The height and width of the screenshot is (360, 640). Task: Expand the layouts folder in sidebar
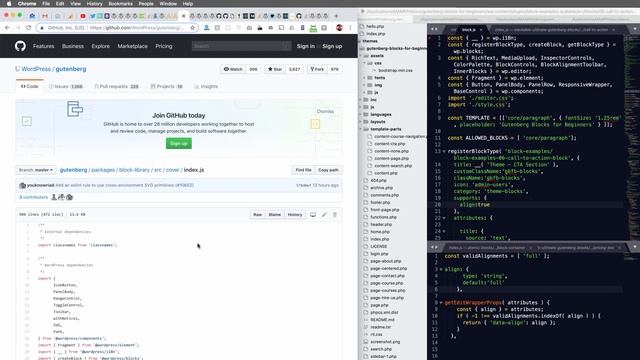tap(361, 122)
